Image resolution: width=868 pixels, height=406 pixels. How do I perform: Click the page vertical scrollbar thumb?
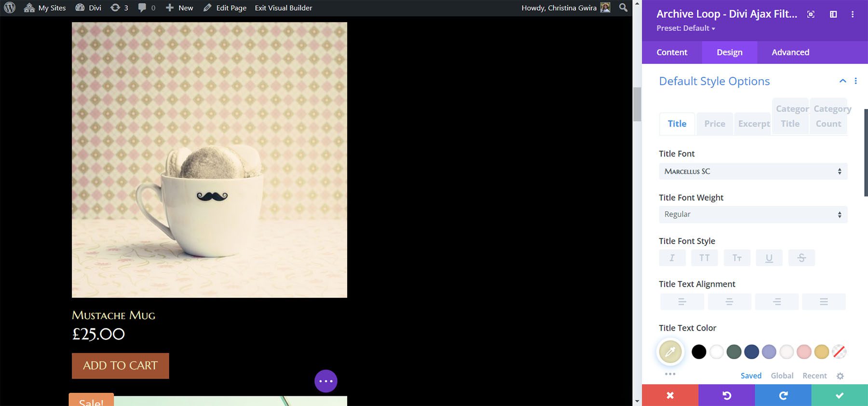click(x=637, y=104)
